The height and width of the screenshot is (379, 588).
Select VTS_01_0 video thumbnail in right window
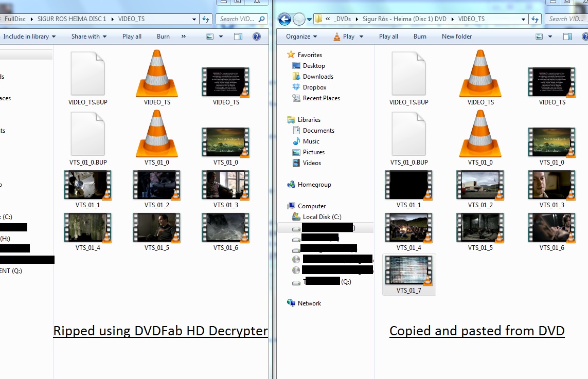pyautogui.click(x=551, y=147)
